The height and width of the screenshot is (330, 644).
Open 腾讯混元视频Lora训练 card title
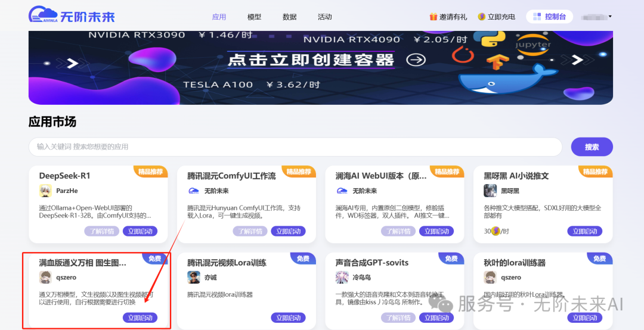(227, 263)
